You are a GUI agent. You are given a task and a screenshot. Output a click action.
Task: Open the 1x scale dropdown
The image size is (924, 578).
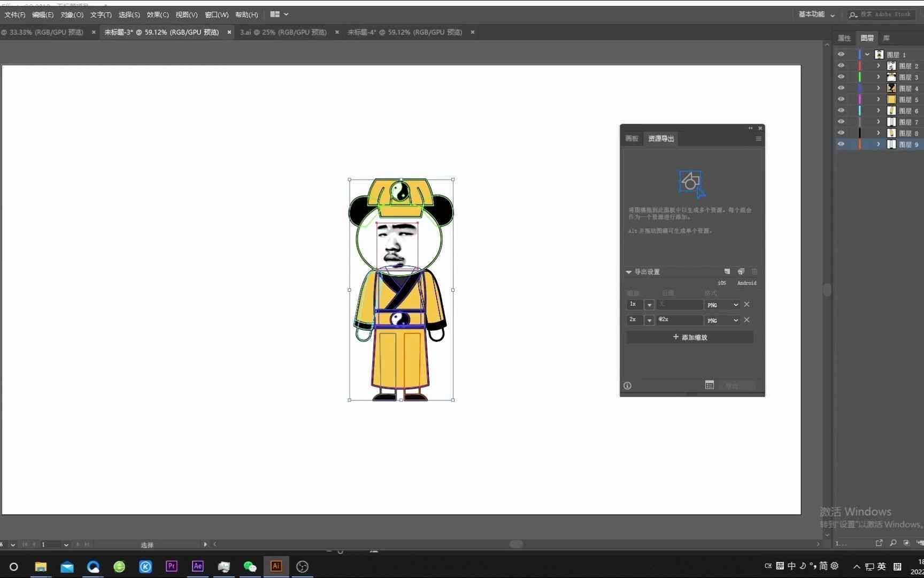[649, 305]
